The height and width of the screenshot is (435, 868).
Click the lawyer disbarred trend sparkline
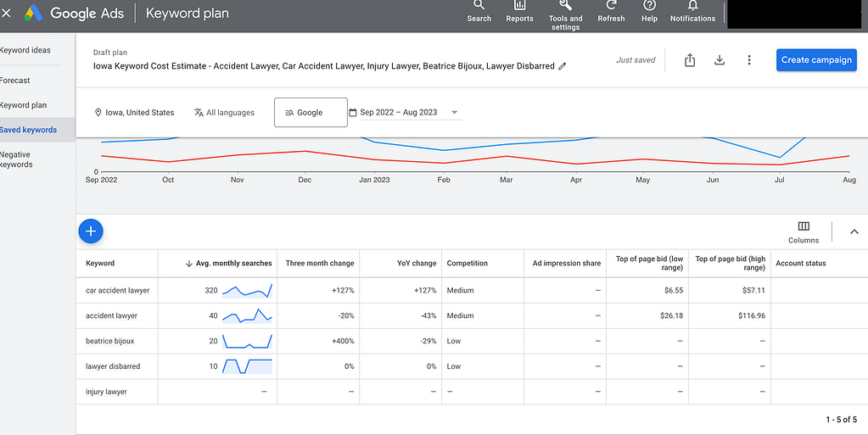pos(247,366)
